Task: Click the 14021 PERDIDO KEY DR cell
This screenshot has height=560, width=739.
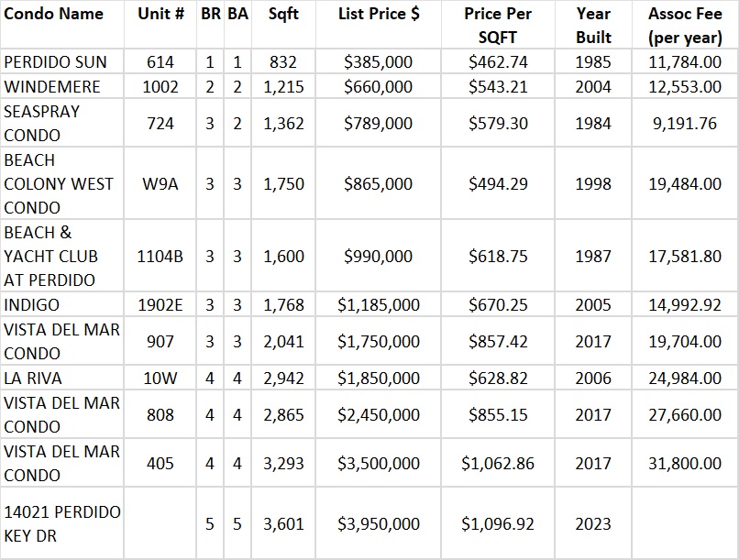Action: click(x=62, y=523)
